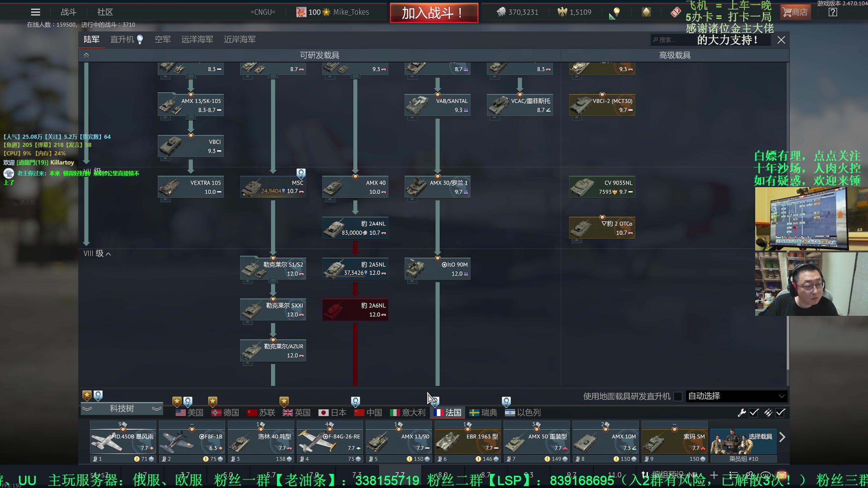Click the bulb marker on MSC card
The height and width of the screenshot is (488, 868).
[301, 174]
